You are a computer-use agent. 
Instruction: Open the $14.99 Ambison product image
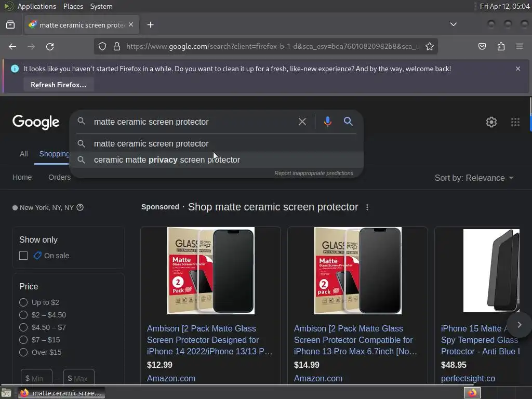pyautogui.click(x=357, y=271)
